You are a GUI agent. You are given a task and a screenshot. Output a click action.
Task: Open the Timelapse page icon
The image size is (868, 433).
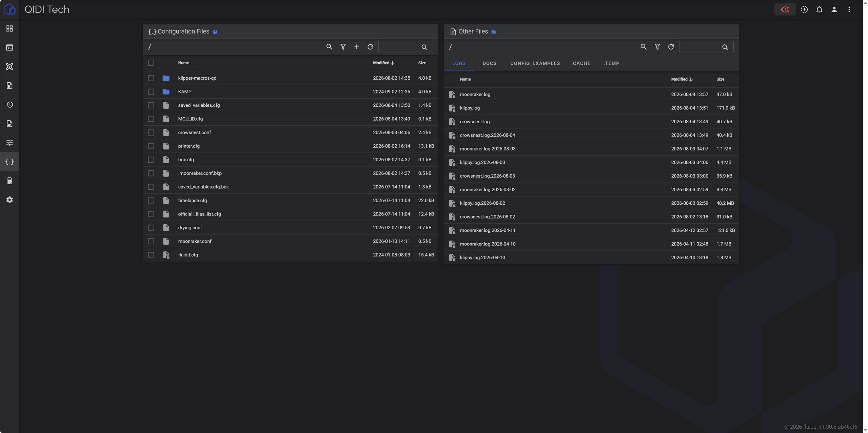[9, 124]
